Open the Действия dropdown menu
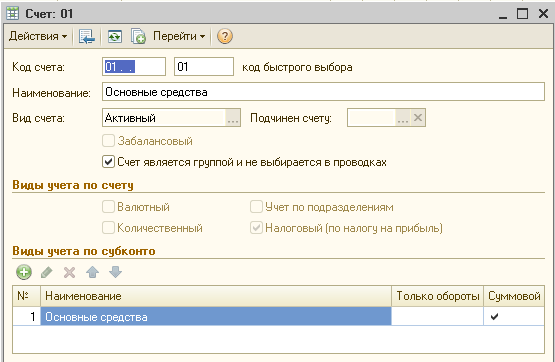Image resolution: width=555 pixels, height=362 pixels. [38, 36]
